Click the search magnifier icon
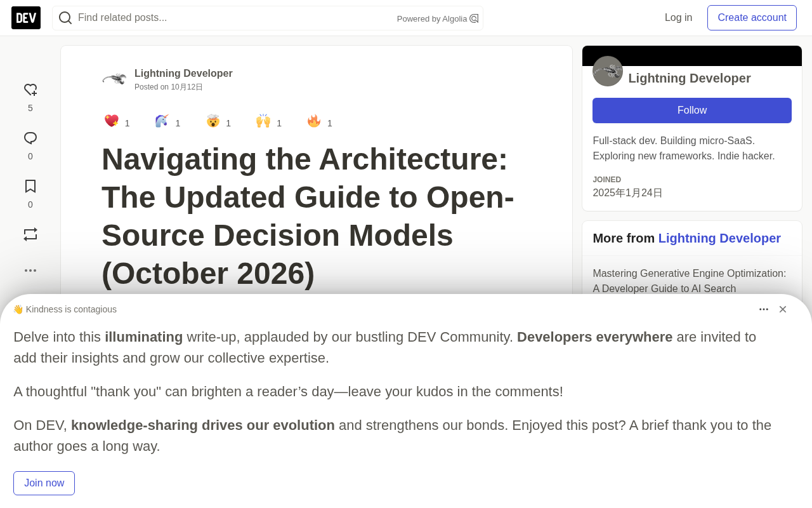This screenshot has height=508, width=812. click(x=65, y=18)
